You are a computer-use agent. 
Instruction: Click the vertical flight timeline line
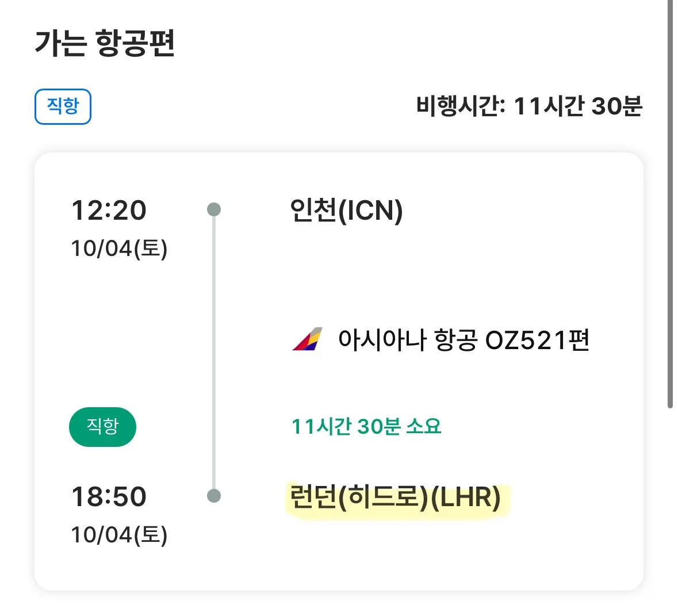pyautogui.click(x=214, y=351)
